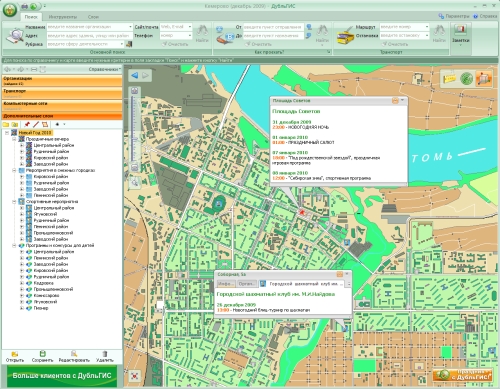500x389 pixels.
Task: Close the Соборная popup card
Action: click(x=347, y=274)
